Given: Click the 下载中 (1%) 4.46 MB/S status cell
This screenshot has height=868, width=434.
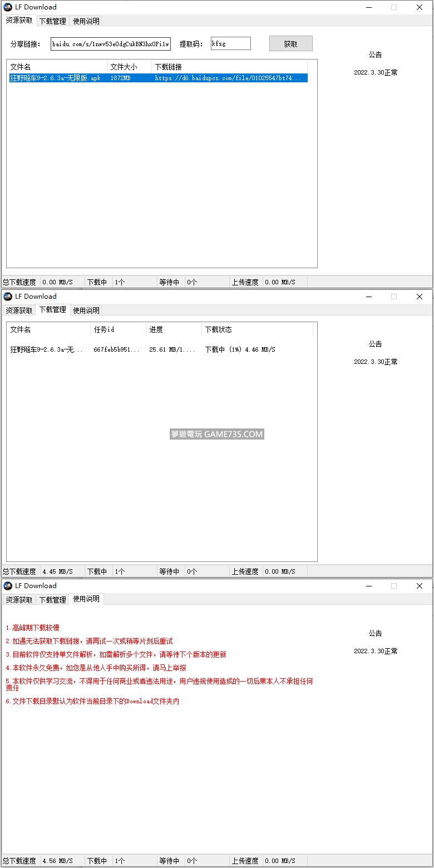Looking at the screenshot, I should point(240,349).
